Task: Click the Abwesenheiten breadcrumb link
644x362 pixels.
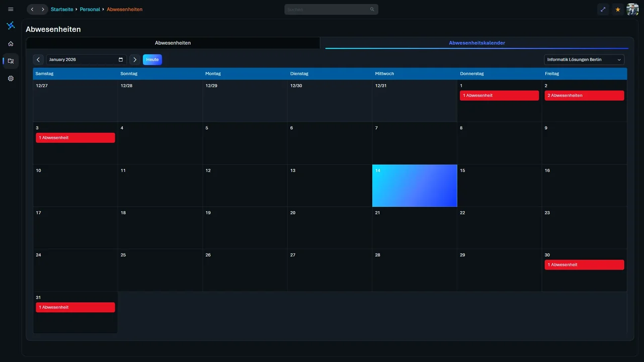Action: click(x=124, y=10)
